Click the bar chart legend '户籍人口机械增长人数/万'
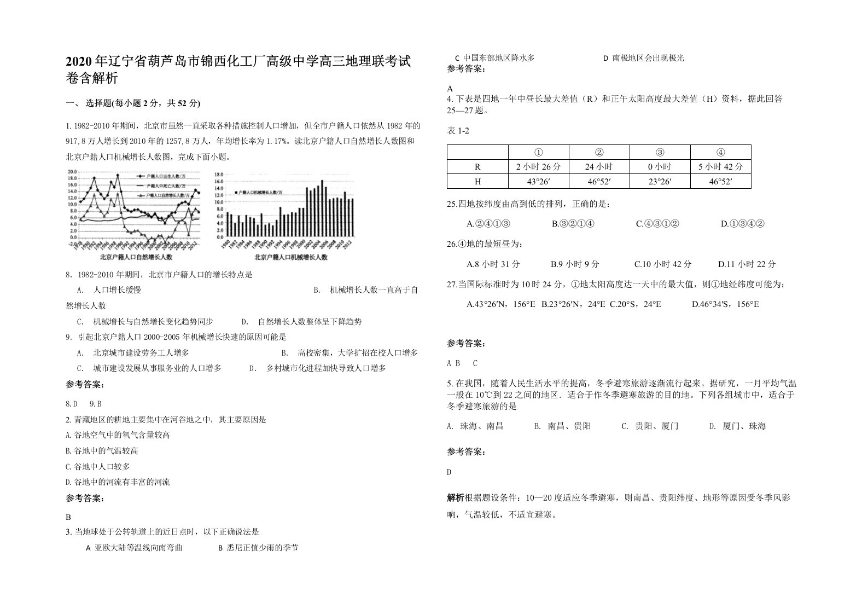Viewport: 868px width, 614px height. 259,193
